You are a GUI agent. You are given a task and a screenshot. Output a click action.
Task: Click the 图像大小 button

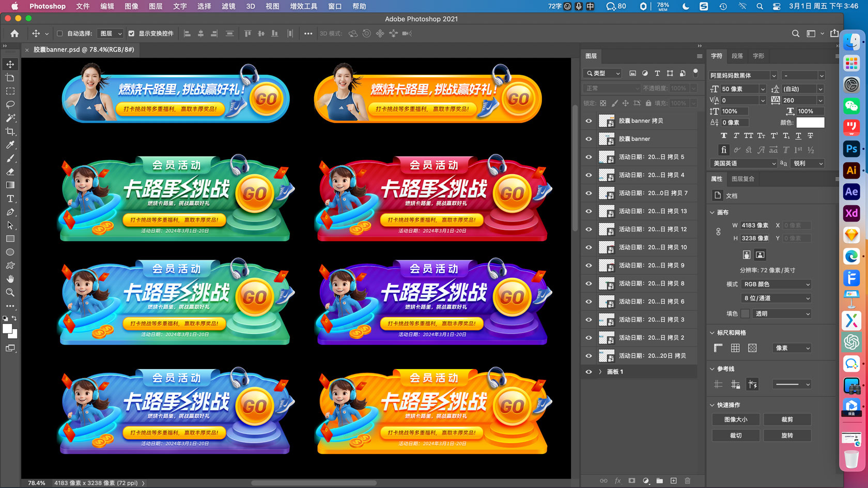coord(736,420)
